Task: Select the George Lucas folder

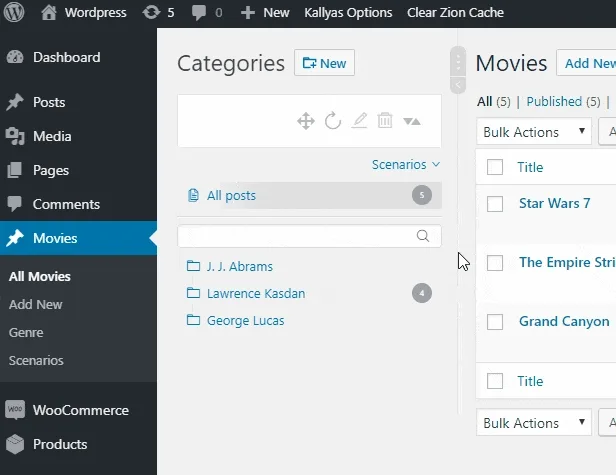Action: tap(245, 321)
